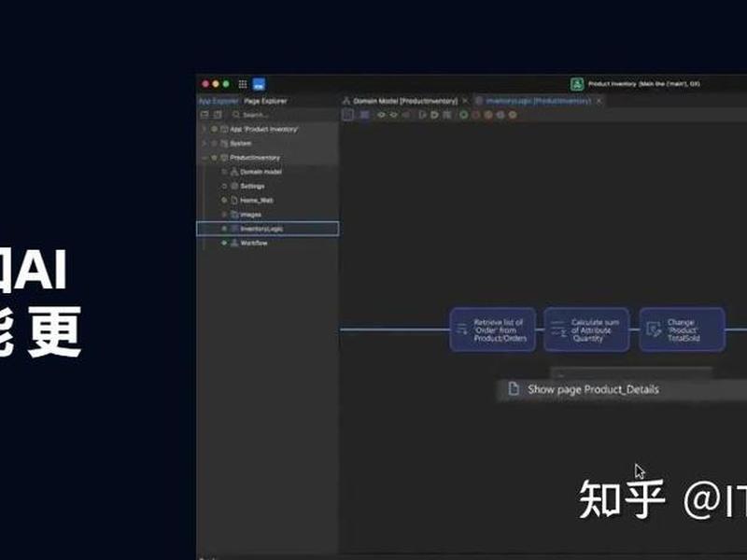Select the System module row
Image resolution: width=747 pixels, height=560 pixels.
click(x=268, y=144)
